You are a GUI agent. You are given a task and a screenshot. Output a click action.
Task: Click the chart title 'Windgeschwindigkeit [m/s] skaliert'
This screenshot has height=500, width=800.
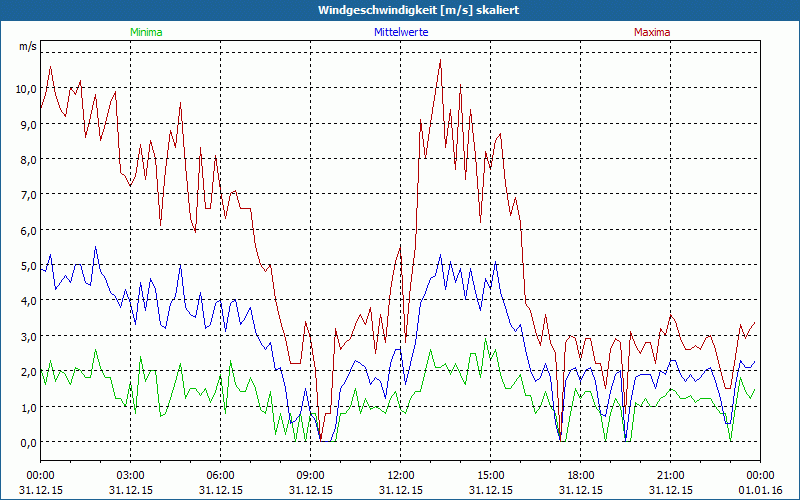[418, 10]
